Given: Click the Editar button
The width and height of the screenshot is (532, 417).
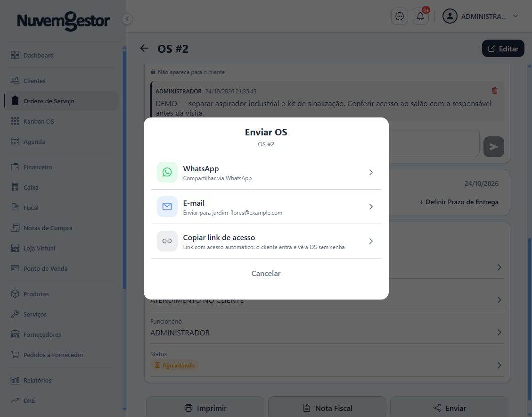Looking at the screenshot, I should tap(503, 49).
